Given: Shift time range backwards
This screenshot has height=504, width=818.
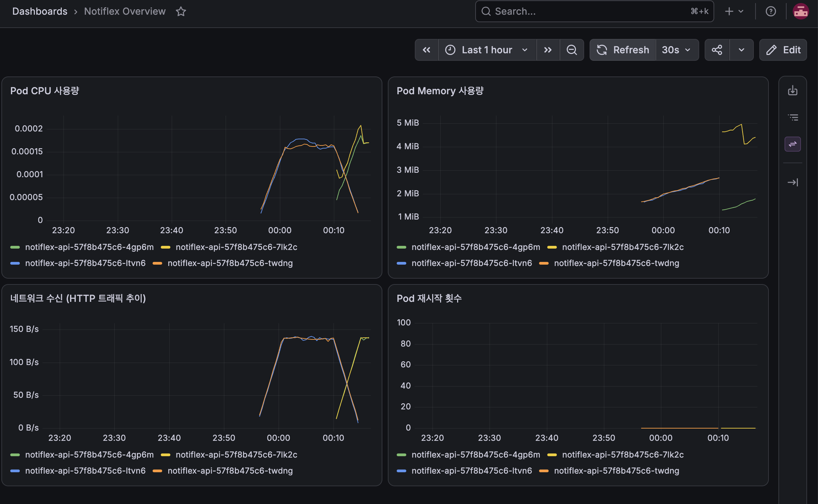Looking at the screenshot, I should click(x=426, y=50).
